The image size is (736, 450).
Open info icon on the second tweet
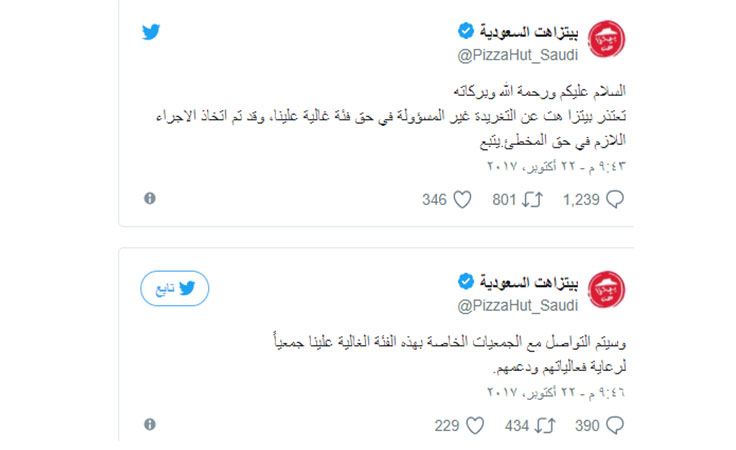150,424
